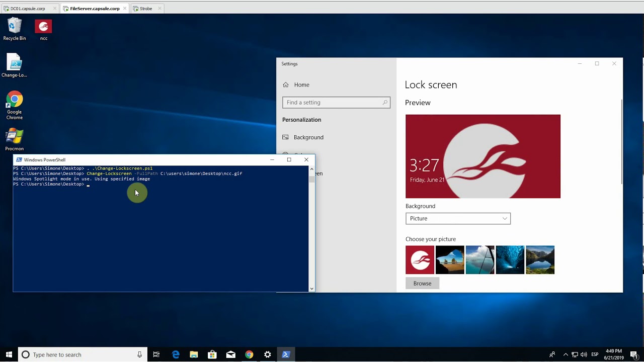Click the lock screen preview image
The width and height of the screenshot is (644, 362).
[x=483, y=156]
